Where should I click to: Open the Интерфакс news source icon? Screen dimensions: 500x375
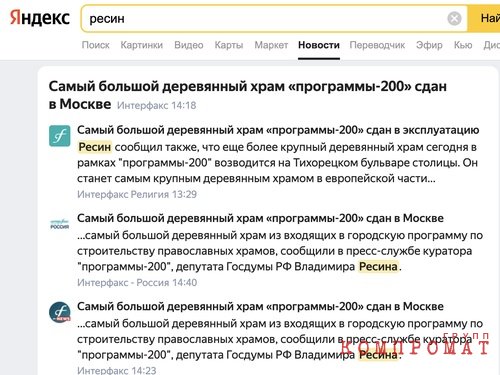[60, 312]
